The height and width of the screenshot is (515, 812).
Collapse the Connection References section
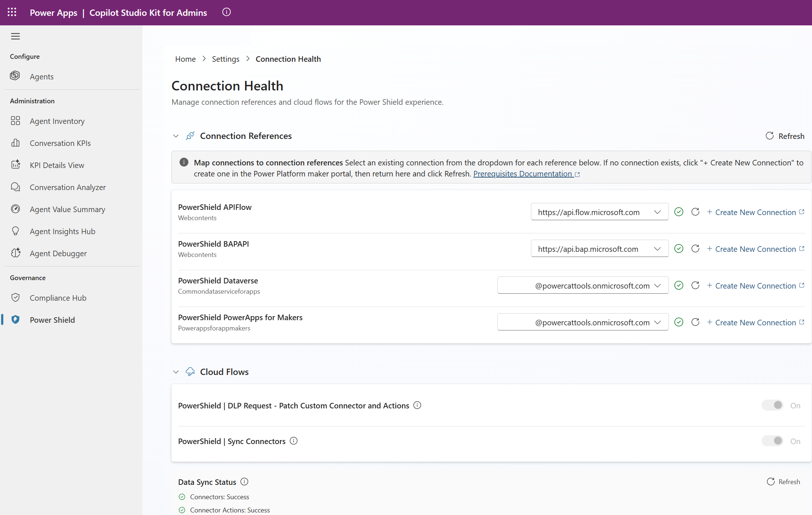pyautogui.click(x=176, y=136)
